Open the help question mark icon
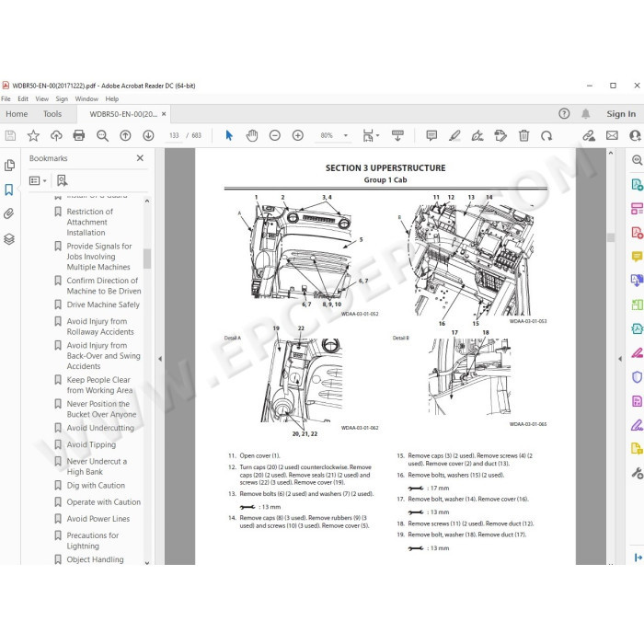 pyautogui.click(x=564, y=114)
